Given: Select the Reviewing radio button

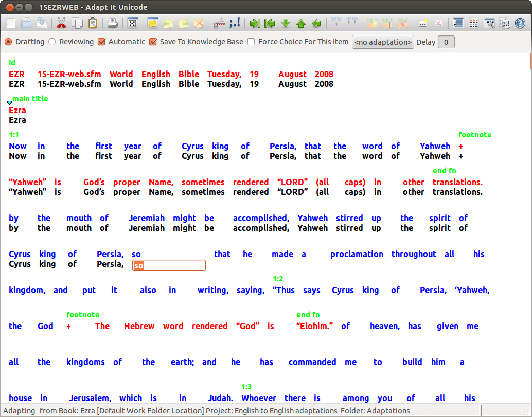Looking at the screenshot, I should [x=52, y=42].
